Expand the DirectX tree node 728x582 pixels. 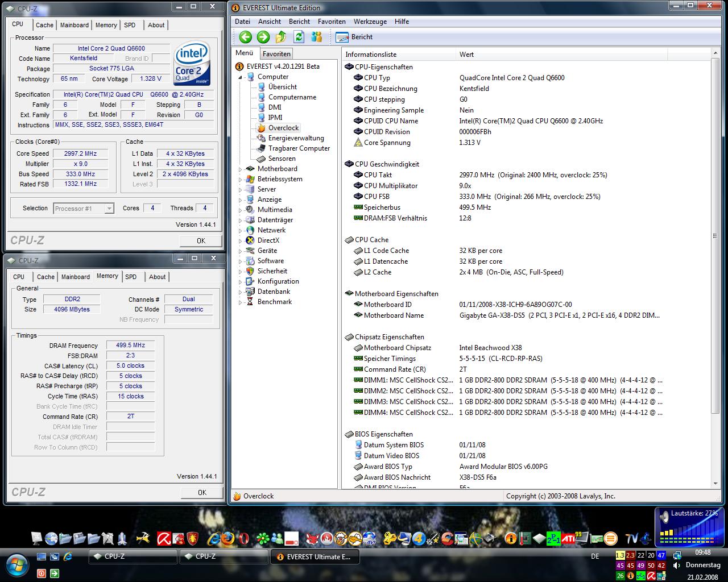[240, 240]
